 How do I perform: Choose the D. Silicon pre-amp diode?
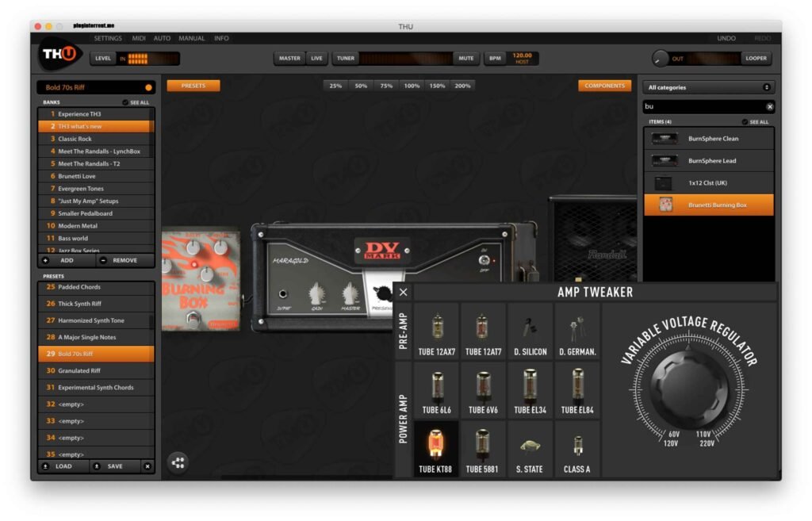coord(530,332)
